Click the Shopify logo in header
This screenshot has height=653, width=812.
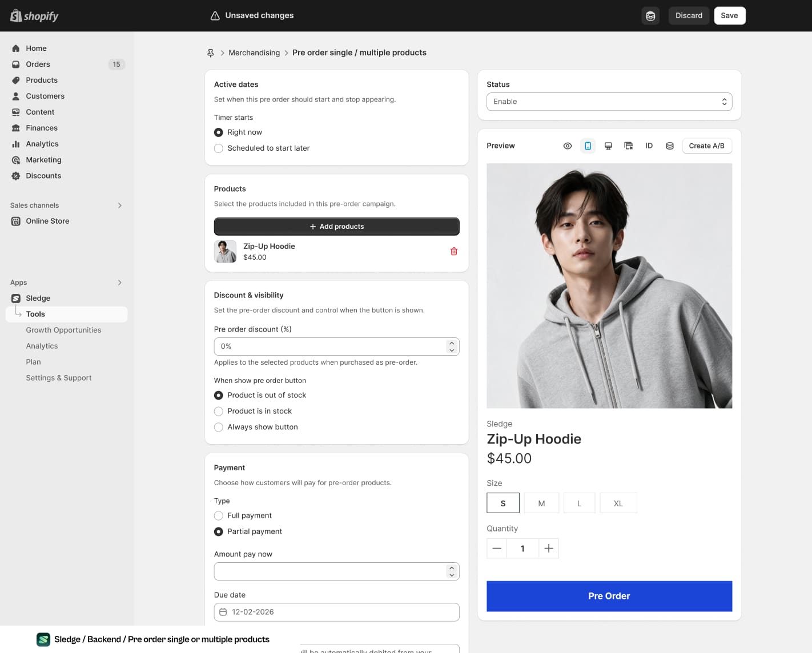pyautogui.click(x=34, y=16)
